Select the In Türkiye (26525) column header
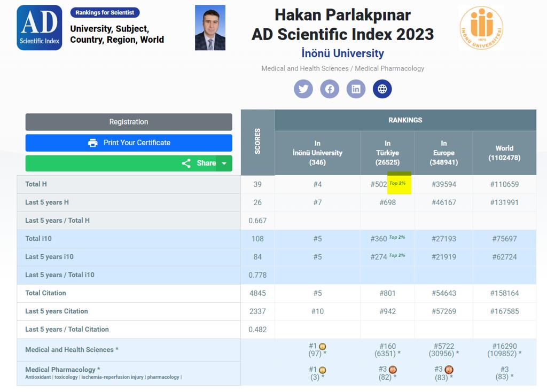This screenshot has height=392, width=547. coord(388,153)
